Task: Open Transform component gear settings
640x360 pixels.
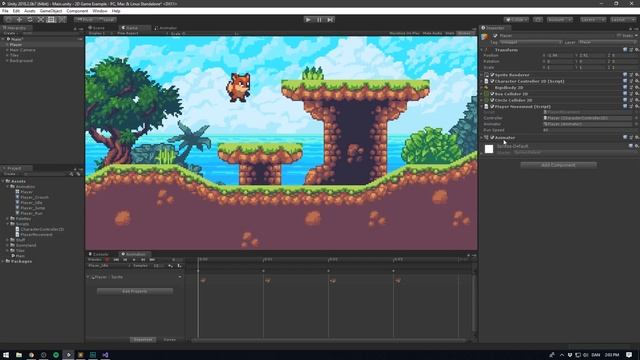Action: (636, 50)
